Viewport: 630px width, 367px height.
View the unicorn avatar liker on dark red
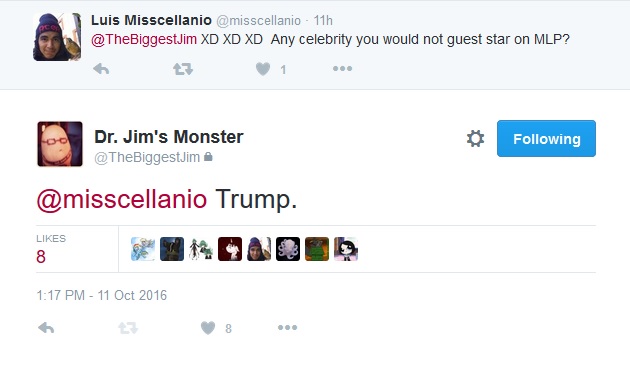(230, 249)
